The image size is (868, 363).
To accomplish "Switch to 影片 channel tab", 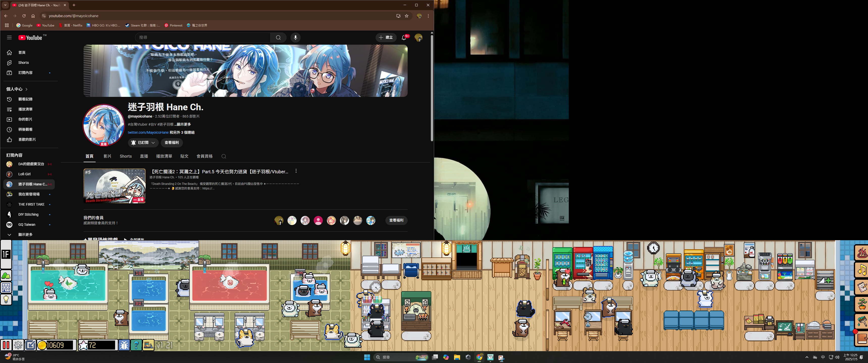I will point(108,156).
